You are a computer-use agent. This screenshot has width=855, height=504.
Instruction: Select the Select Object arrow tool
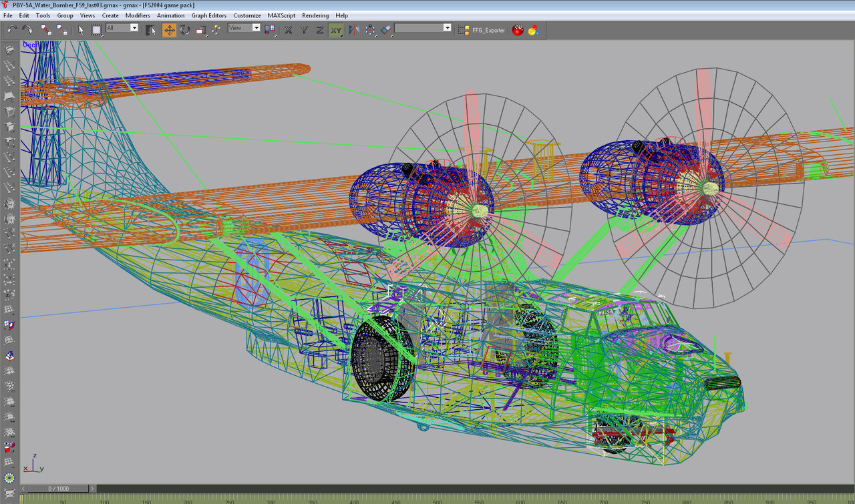click(x=81, y=30)
